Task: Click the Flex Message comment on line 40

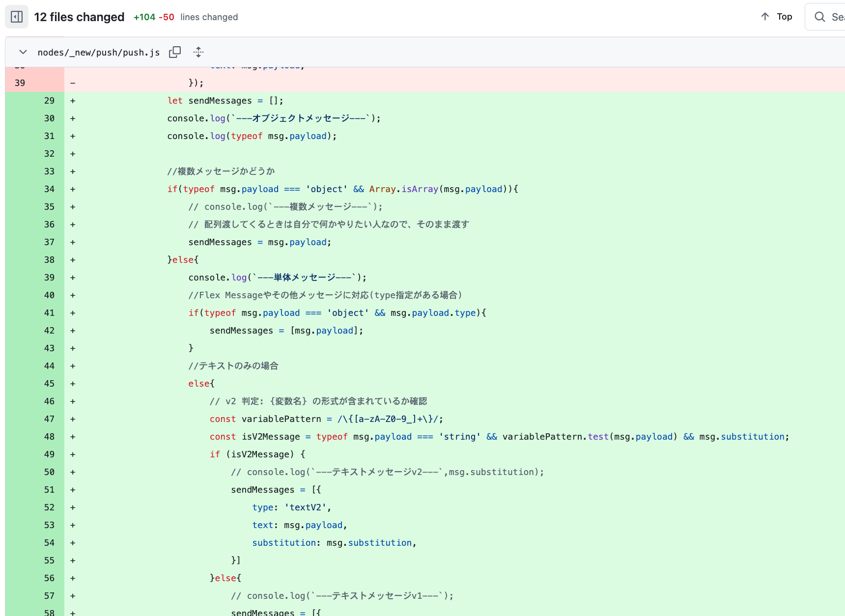Action: tap(325, 295)
